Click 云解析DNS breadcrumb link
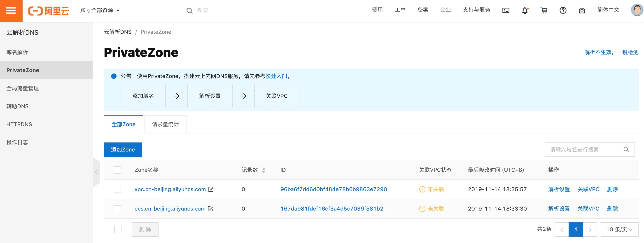 pyautogui.click(x=117, y=32)
